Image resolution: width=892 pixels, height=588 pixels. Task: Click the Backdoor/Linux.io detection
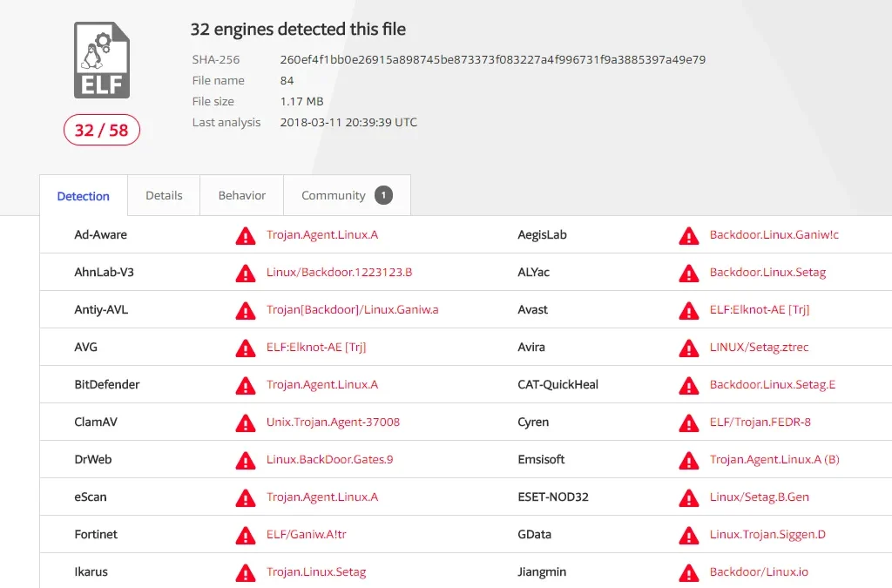759,572
